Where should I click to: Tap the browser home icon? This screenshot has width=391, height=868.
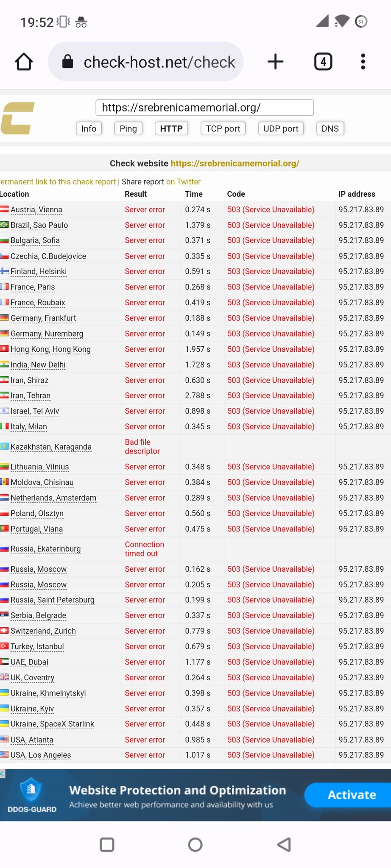point(24,62)
